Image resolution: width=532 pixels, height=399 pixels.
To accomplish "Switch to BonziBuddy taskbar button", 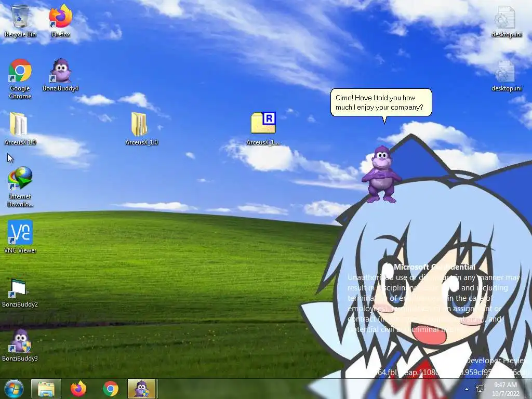I will [141, 389].
